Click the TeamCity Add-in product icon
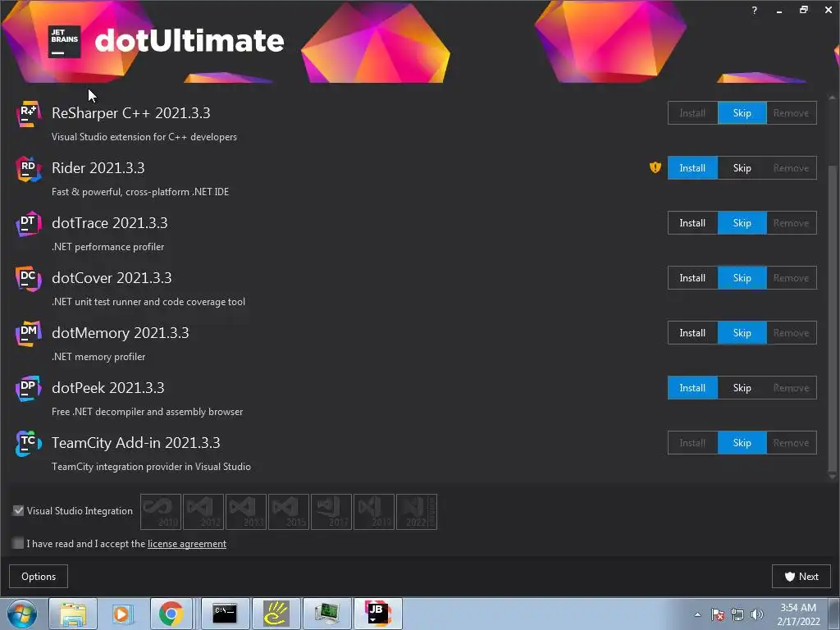This screenshot has height=630, width=840. point(28,444)
